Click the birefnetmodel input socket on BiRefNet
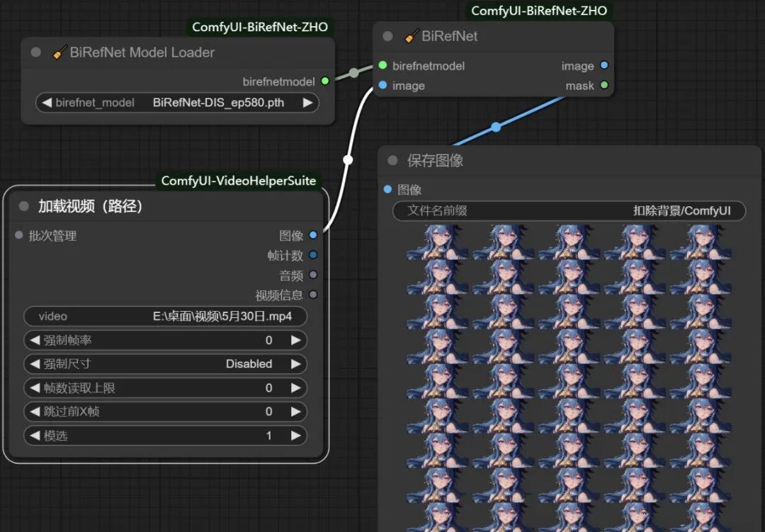The height and width of the screenshot is (532, 765). (383, 65)
